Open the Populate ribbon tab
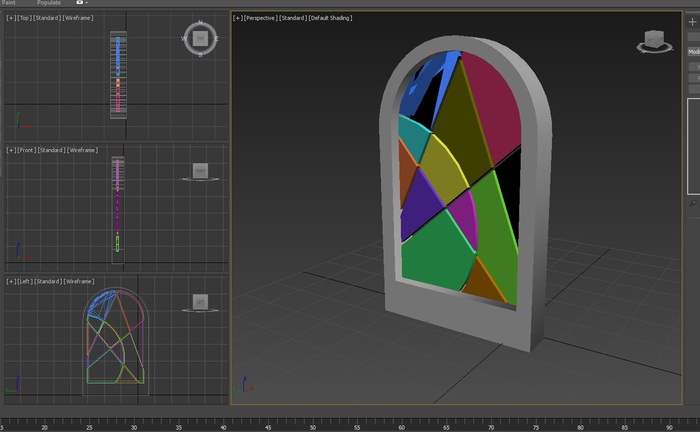Image resolution: width=700 pixels, height=432 pixels. (49, 3)
